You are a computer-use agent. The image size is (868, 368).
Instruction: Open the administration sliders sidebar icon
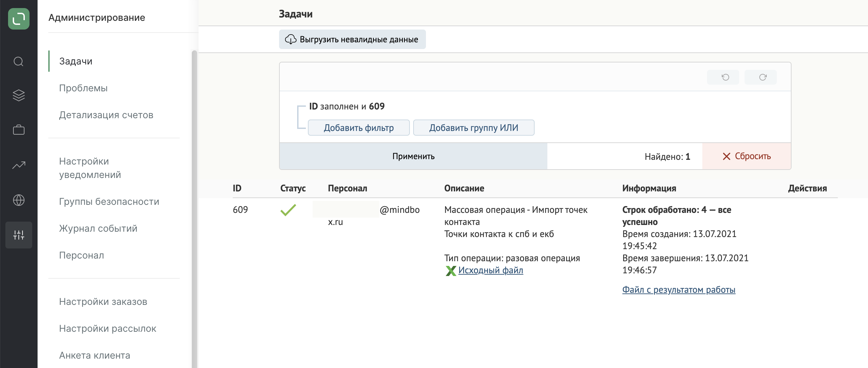click(18, 235)
